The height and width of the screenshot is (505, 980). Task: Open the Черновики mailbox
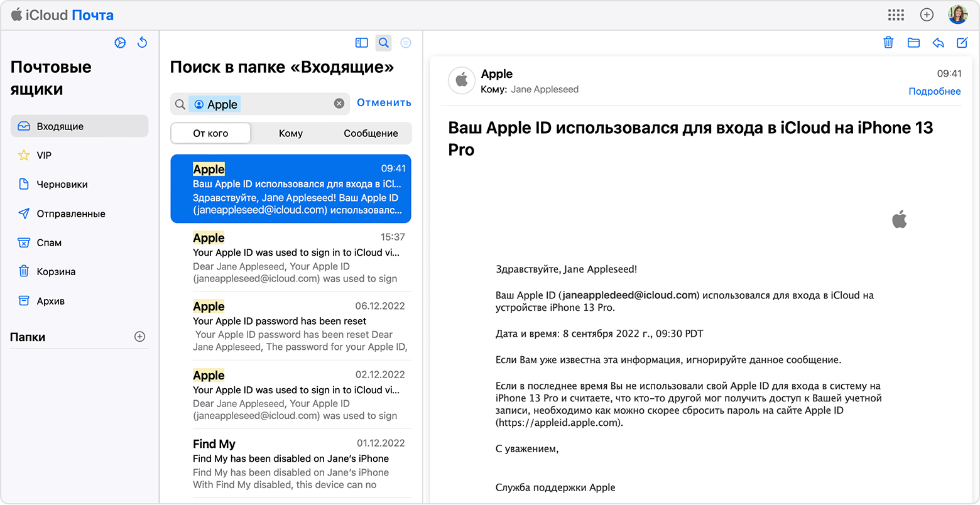(x=80, y=184)
